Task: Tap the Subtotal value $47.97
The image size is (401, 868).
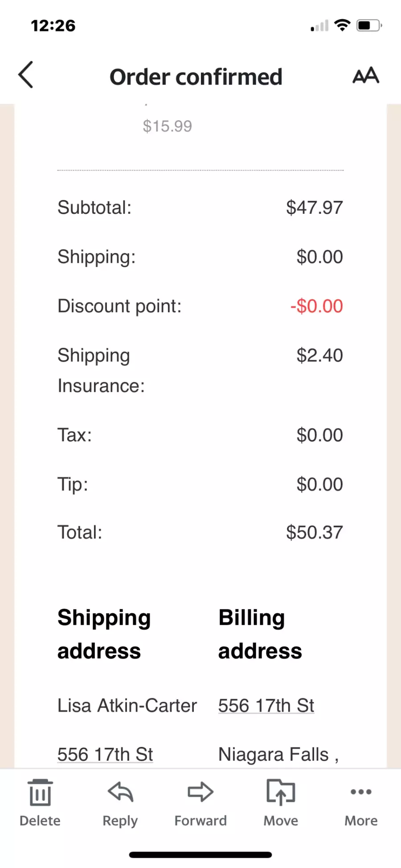Action: (314, 208)
